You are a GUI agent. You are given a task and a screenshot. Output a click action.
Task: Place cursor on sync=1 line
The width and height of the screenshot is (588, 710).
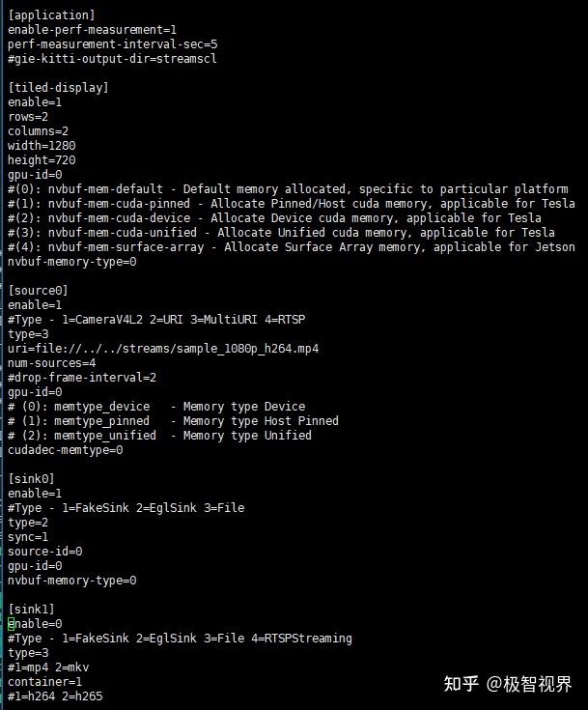[x=28, y=537]
